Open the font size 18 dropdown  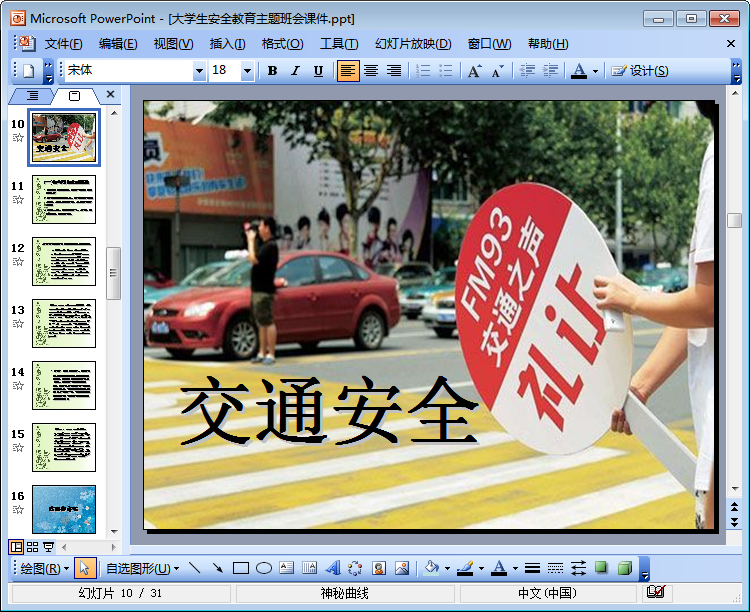(x=247, y=71)
